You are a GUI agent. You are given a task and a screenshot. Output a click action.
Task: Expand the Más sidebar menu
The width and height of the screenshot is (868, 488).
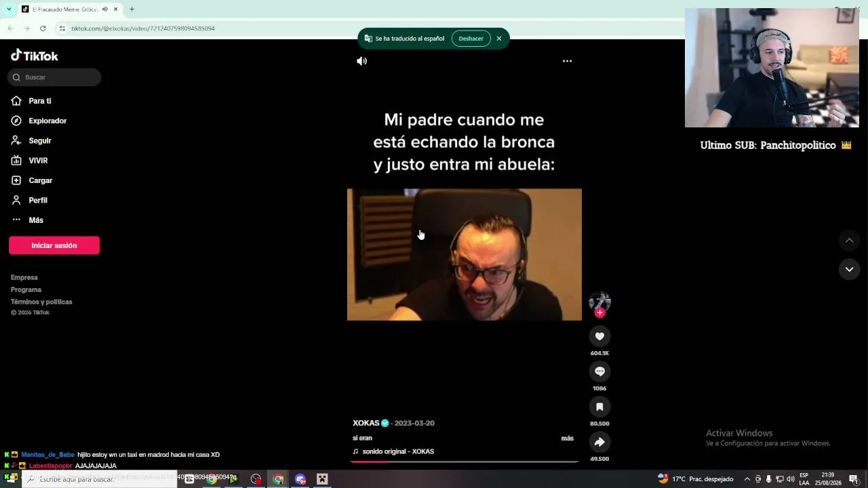coord(27,220)
